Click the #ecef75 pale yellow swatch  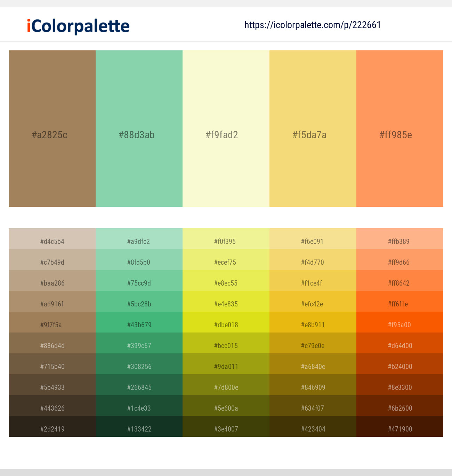pyautogui.click(x=226, y=262)
